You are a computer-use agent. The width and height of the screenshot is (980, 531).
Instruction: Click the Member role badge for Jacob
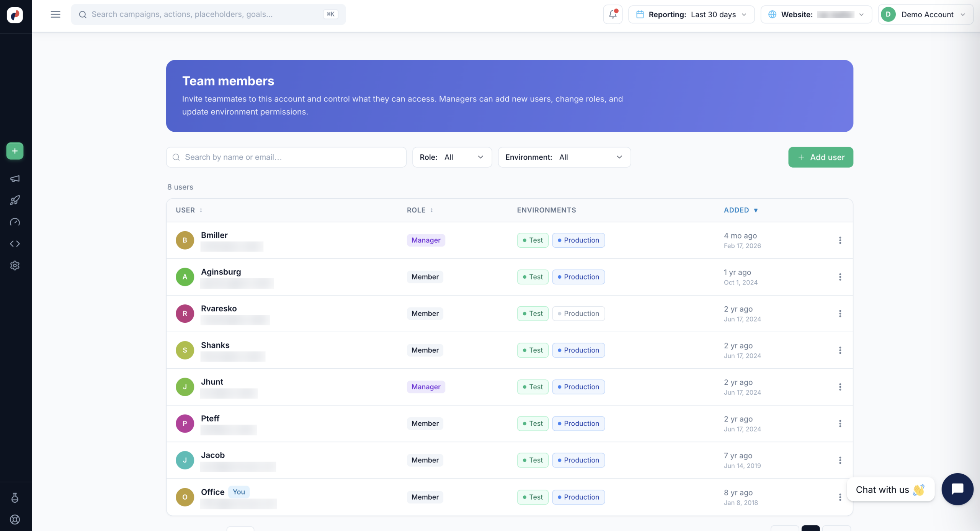(425, 460)
